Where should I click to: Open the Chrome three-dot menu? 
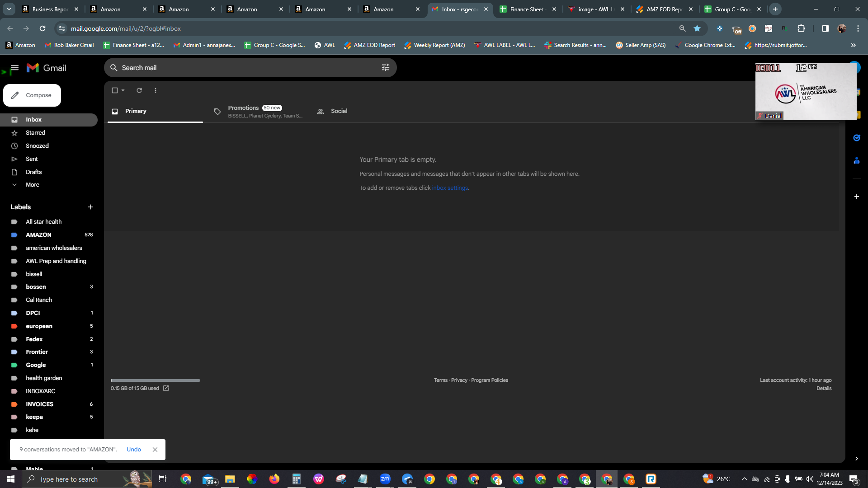tap(858, 28)
